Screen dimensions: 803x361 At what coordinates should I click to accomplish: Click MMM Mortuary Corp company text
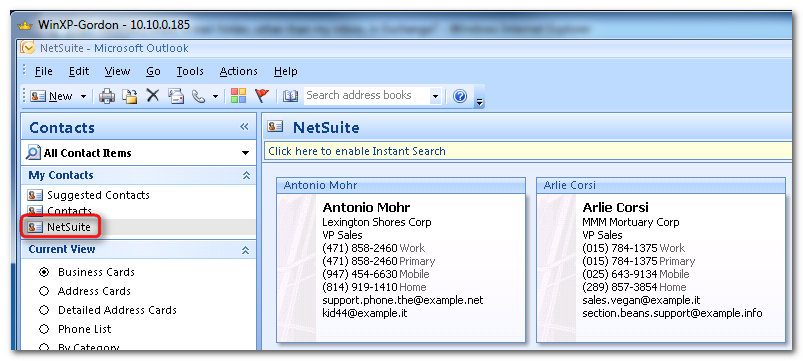pyautogui.click(x=630, y=222)
